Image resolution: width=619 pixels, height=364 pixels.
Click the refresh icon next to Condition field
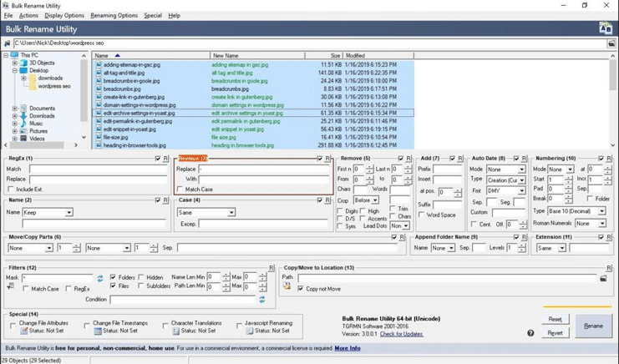pyautogui.click(x=262, y=300)
